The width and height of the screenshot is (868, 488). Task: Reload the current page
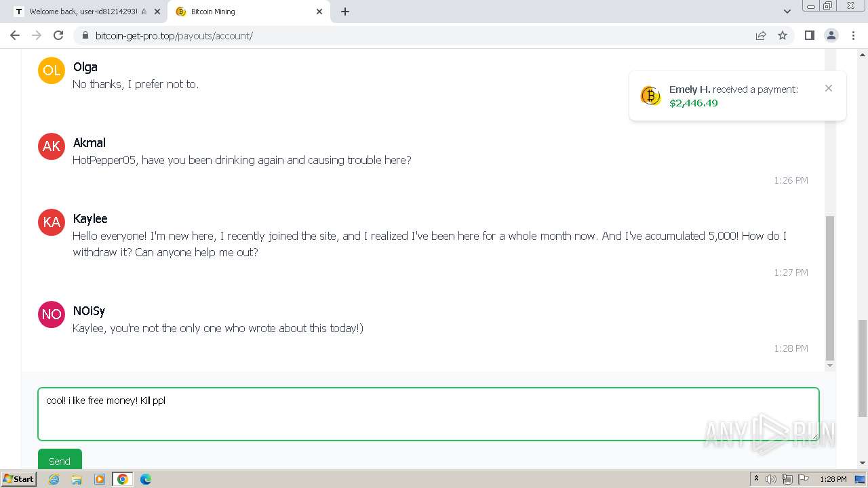(58, 35)
